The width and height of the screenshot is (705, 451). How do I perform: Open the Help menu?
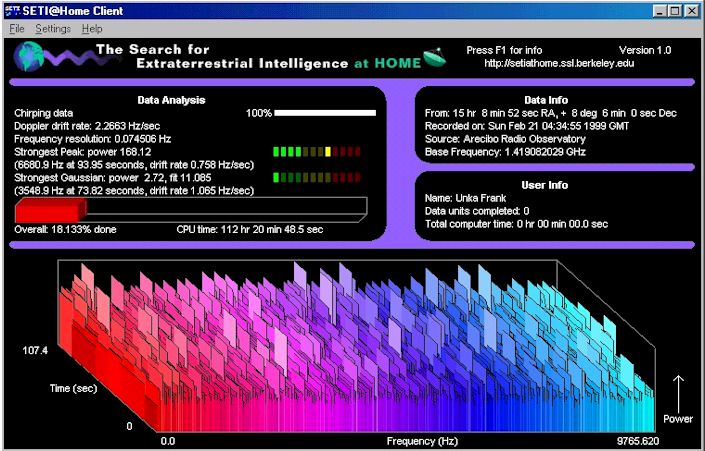point(92,29)
